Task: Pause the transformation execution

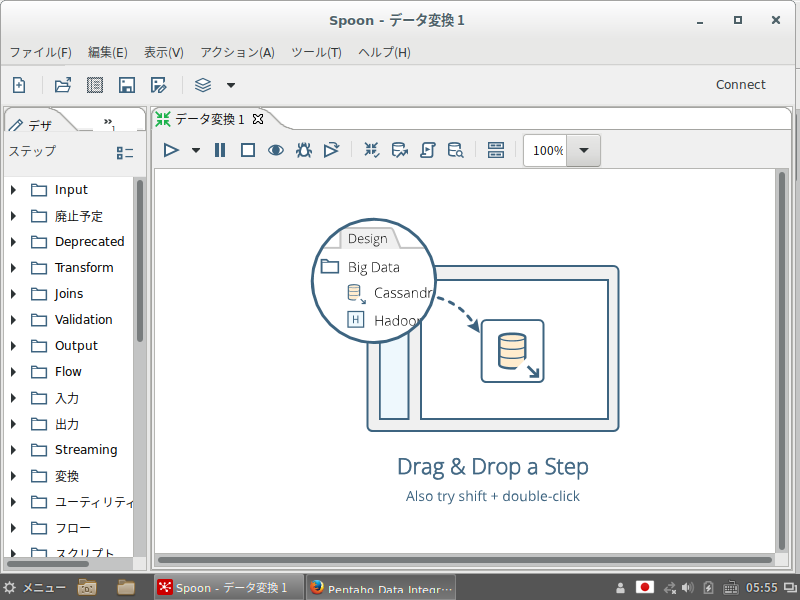Action: coord(219,150)
